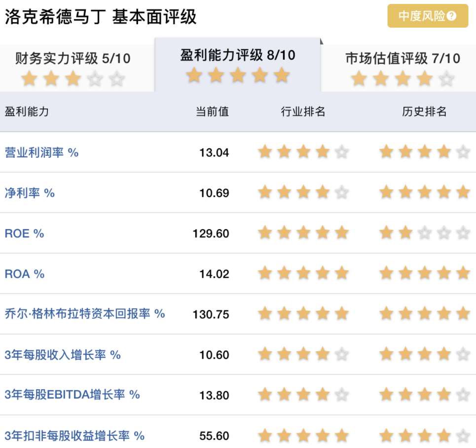Click the 盈利能力 column header
Viewport: 476px width, 448px height.
(27, 112)
